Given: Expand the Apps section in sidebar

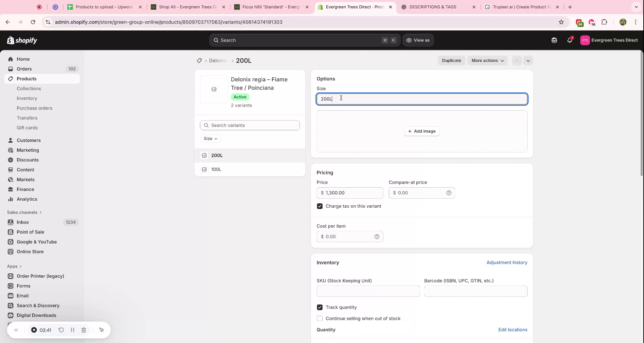Looking at the screenshot, I should tap(14, 266).
